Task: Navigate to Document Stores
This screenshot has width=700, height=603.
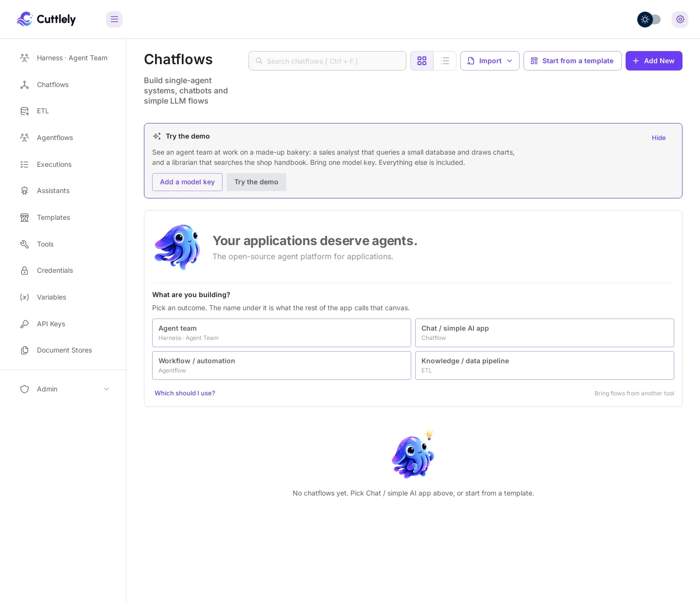Action: click(x=63, y=350)
